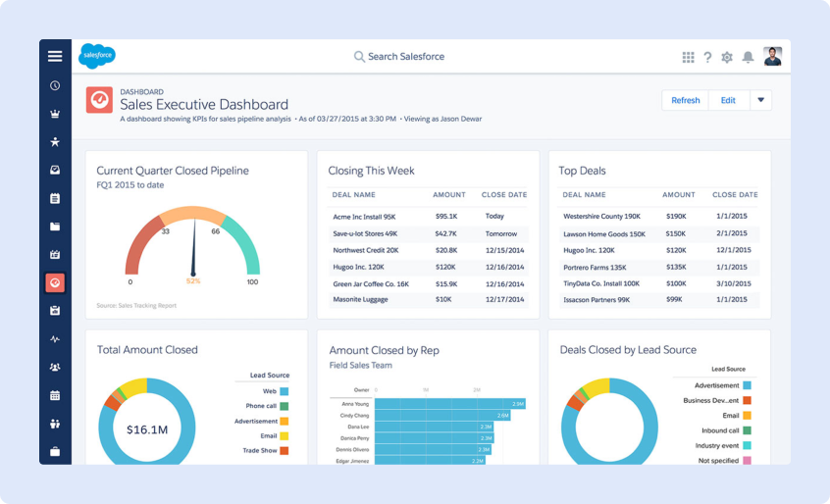Open the checkmark Tasks icon in sidebar
Viewport: 830px width, 504px height.
coord(55,170)
